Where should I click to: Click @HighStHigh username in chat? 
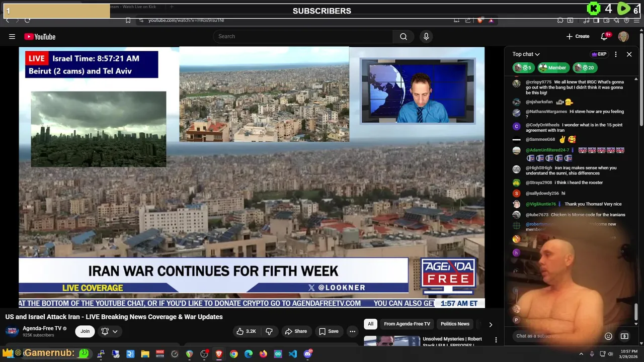pos(539,168)
